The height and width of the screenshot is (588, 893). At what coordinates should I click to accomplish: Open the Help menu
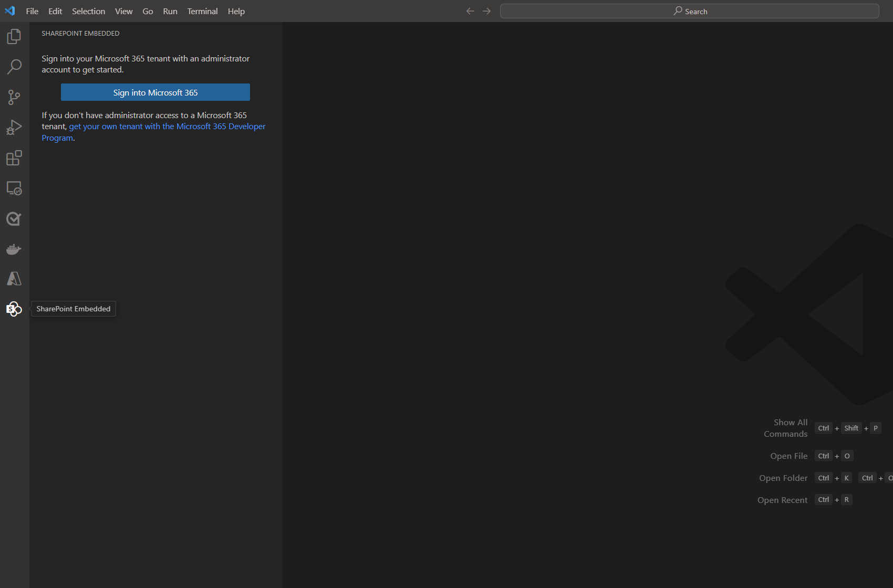(236, 11)
